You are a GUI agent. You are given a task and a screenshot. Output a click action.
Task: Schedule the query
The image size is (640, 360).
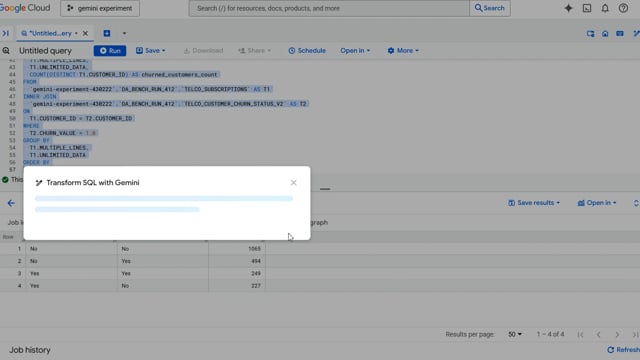[x=307, y=51]
